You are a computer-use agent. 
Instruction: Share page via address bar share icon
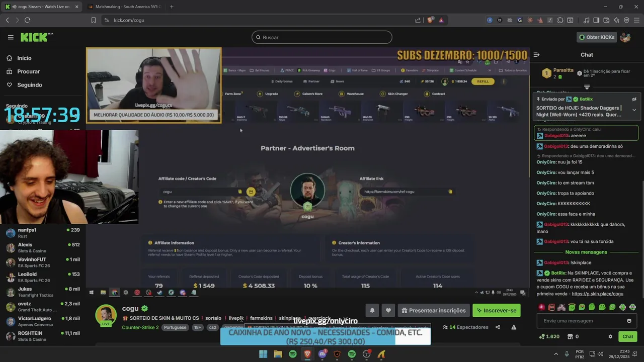pos(418,20)
